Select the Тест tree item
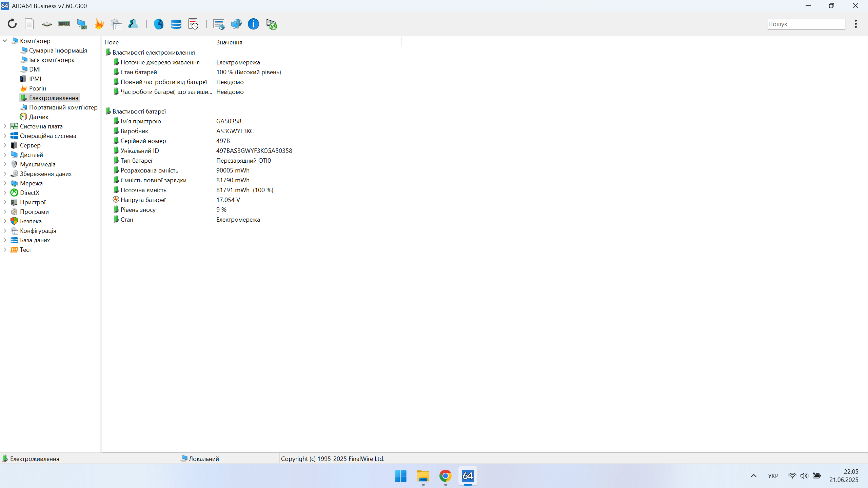The image size is (868, 488). click(x=25, y=249)
